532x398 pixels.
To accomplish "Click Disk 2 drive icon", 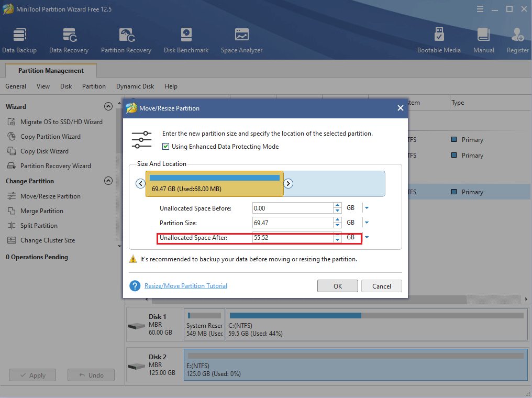I will tap(137, 367).
